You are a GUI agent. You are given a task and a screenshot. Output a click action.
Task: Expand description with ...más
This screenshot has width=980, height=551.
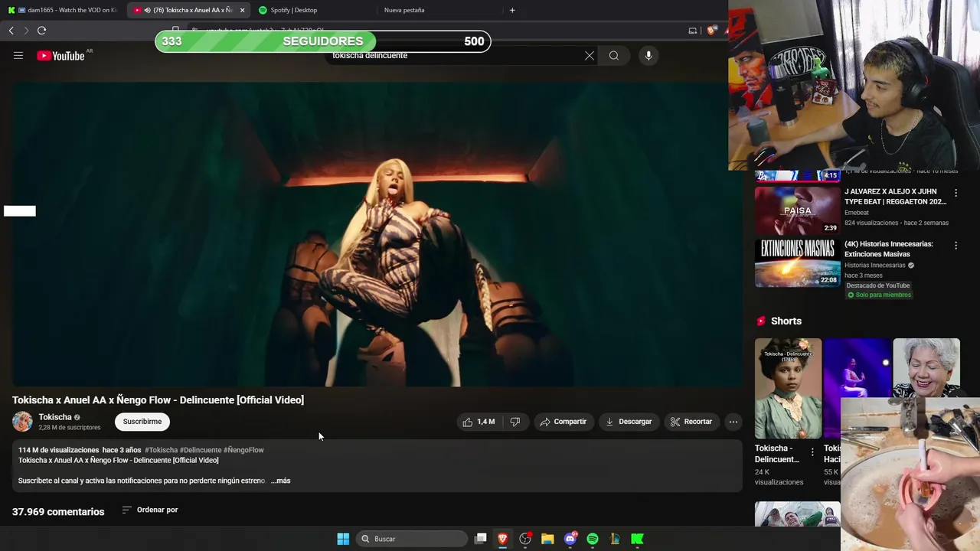click(x=280, y=481)
